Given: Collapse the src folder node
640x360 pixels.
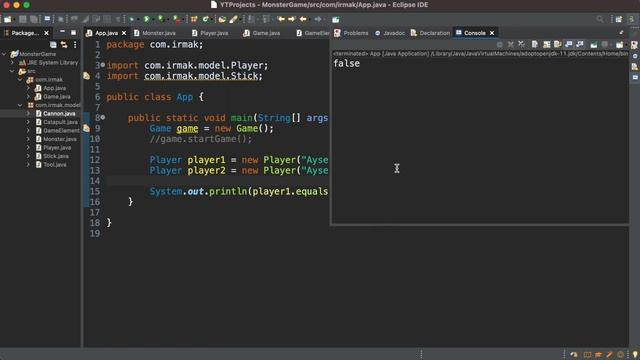Looking at the screenshot, I should (12, 71).
